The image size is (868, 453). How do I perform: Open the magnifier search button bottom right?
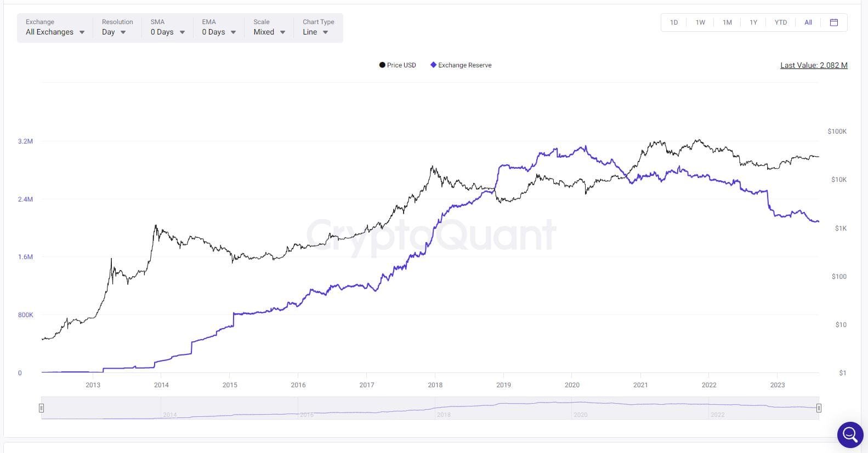click(x=849, y=434)
